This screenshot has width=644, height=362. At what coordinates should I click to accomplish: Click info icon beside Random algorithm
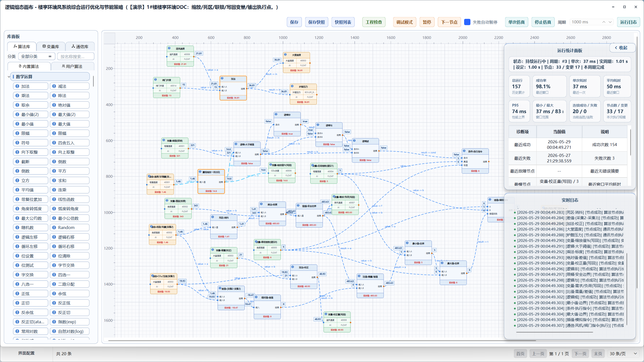(x=54, y=228)
